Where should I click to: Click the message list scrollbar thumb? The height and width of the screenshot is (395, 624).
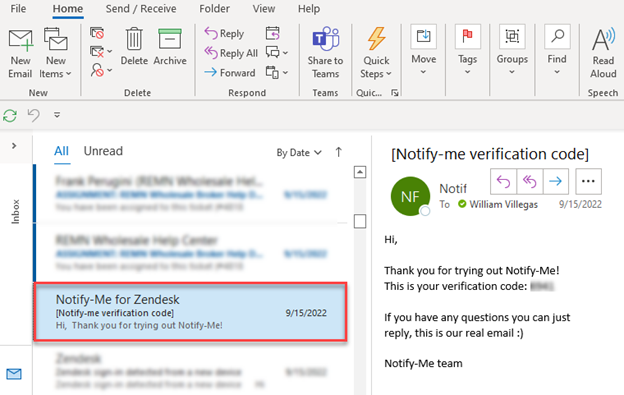pyautogui.click(x=360, y=221)
